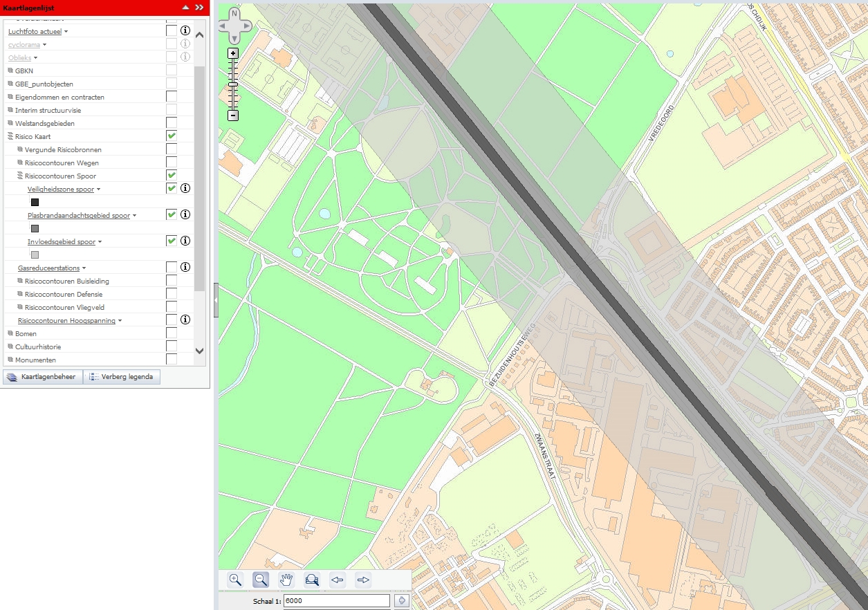Click the zoom level slider handle

click(233, 84)
